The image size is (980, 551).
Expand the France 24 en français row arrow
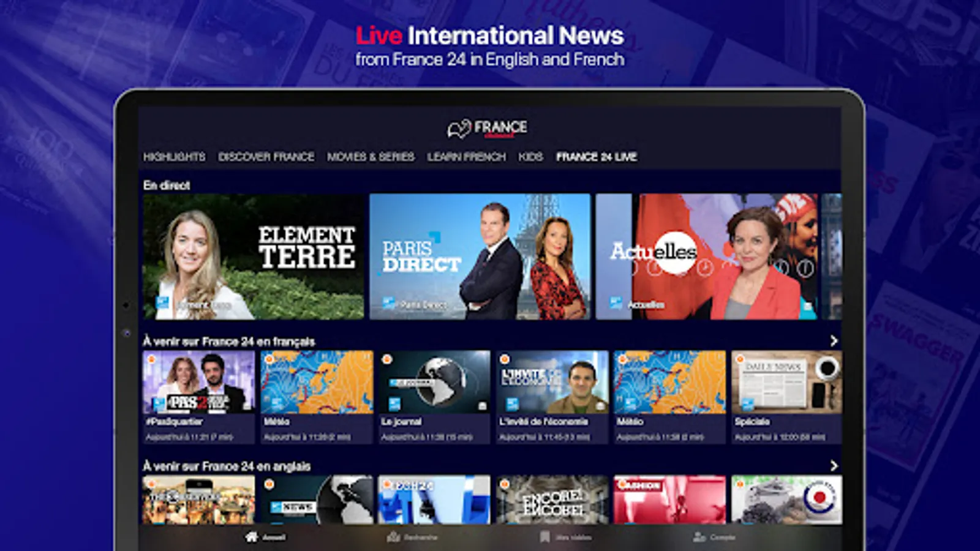pyautogui.click(x=834, y=341)
